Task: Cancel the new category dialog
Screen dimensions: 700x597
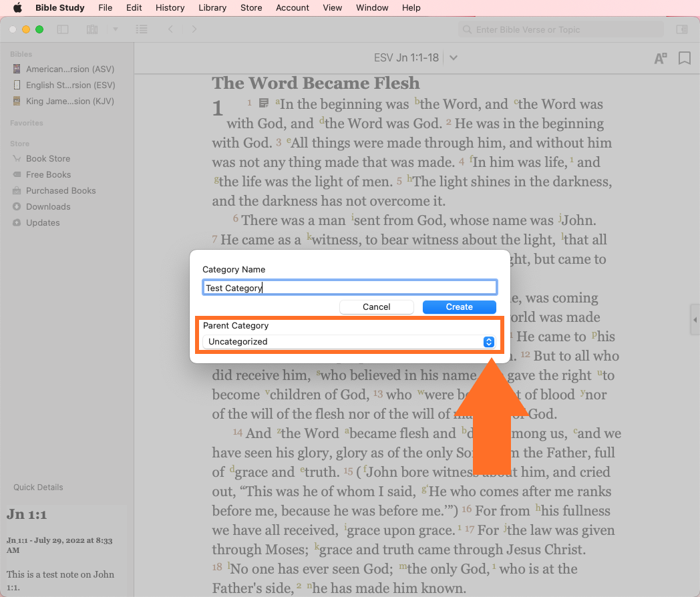Action: [x=376, y=307]
